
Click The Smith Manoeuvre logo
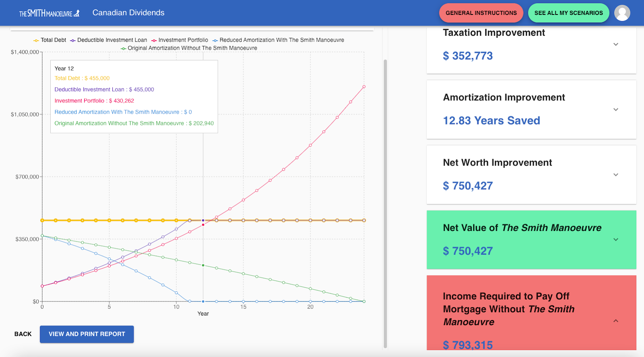50,13
